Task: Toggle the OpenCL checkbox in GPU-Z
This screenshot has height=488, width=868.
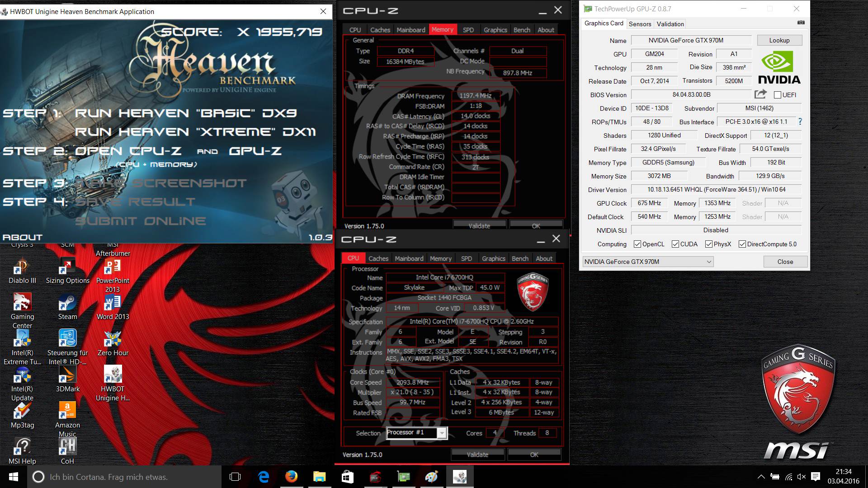Action: point(637,244)
